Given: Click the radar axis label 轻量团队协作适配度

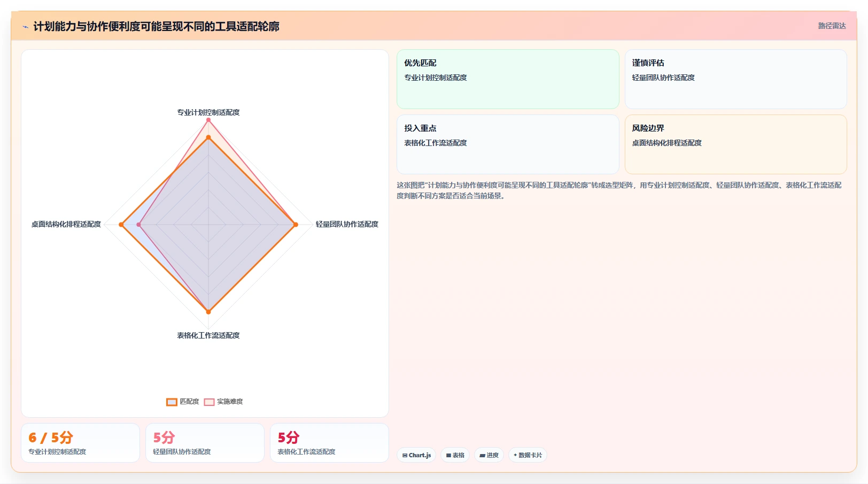Looking at the screenshot, I should coord(347,224).
